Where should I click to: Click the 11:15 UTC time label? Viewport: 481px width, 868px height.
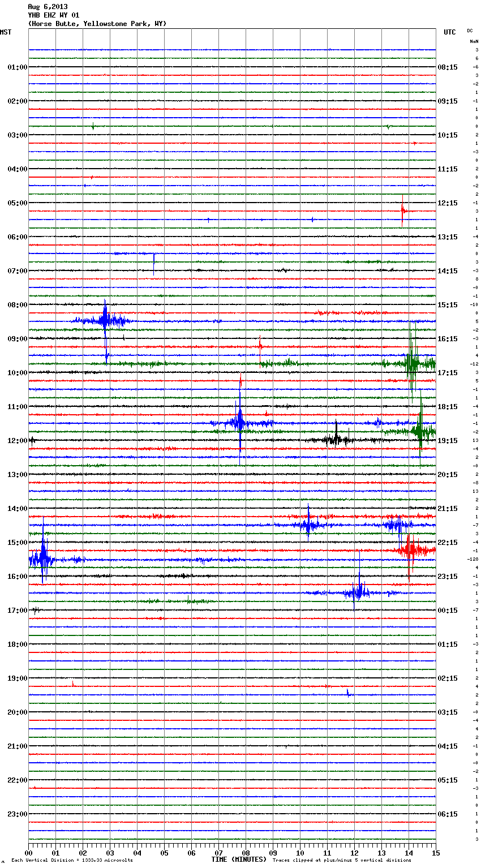[x=448, y=169]
